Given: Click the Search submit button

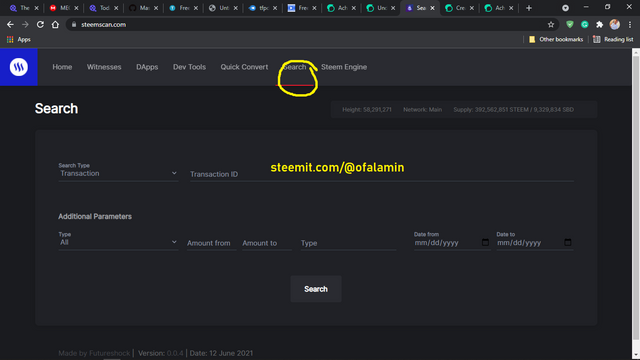Looking at the screenshot, I should pos(316,289).
